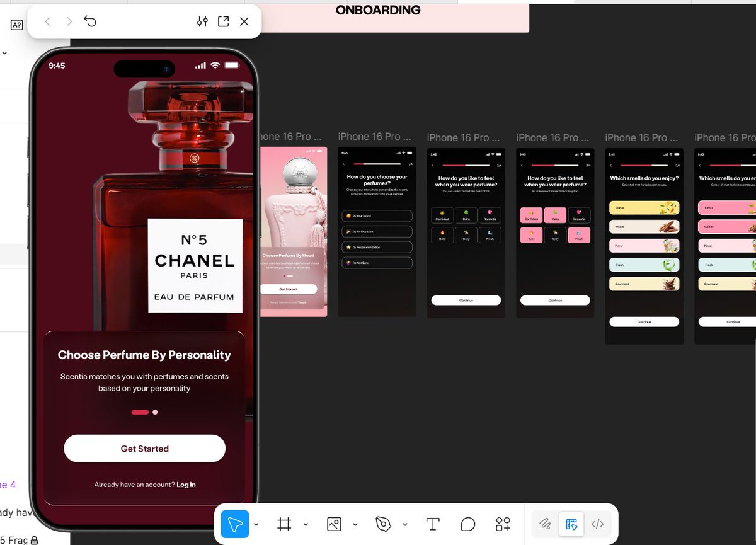The width and height of the screenshot is (756, 545).
Task: Open prototype settings sliders in preview bar
Action: [202, 21]
